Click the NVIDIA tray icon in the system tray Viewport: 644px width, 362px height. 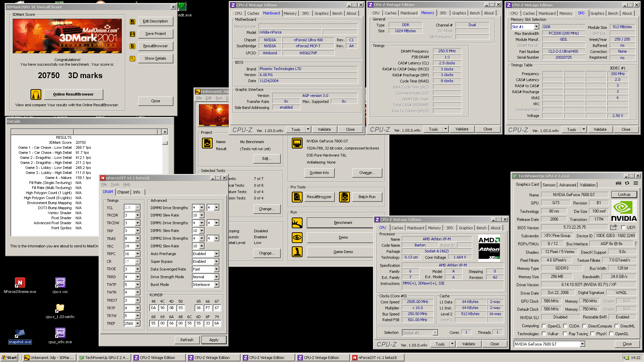(x=626, y=358)
